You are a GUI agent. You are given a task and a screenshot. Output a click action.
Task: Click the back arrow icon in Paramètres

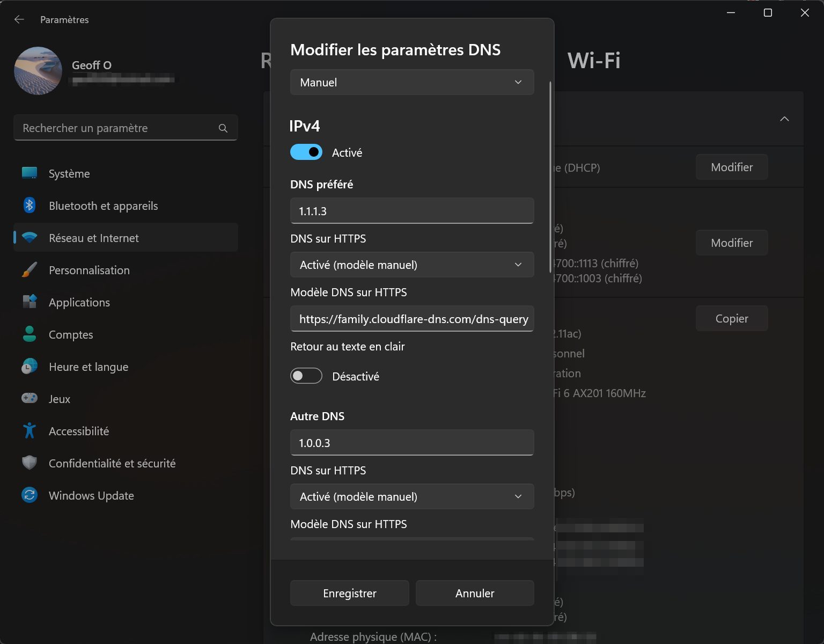19,19
